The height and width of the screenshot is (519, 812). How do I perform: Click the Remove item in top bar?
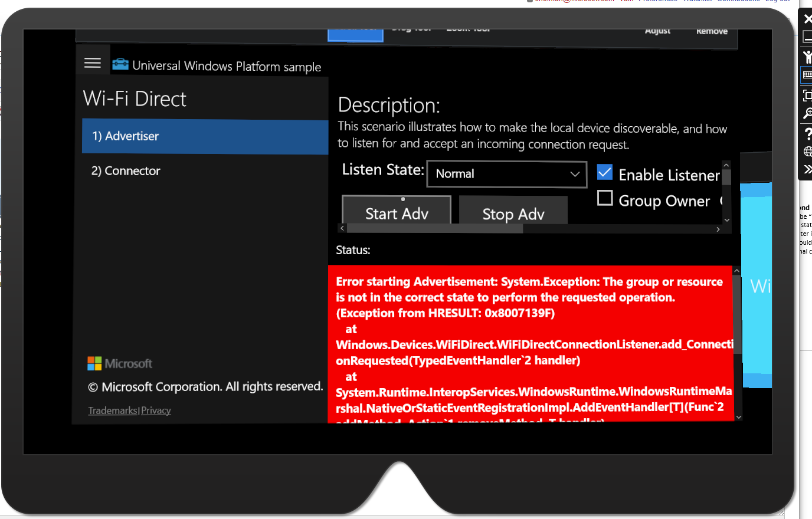tap(712, 31)
